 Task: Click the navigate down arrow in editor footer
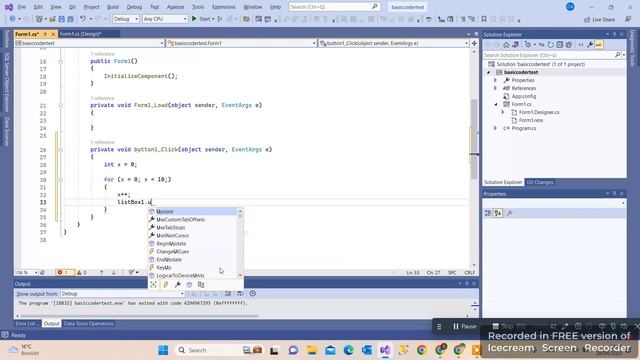(x=113, y=272)
